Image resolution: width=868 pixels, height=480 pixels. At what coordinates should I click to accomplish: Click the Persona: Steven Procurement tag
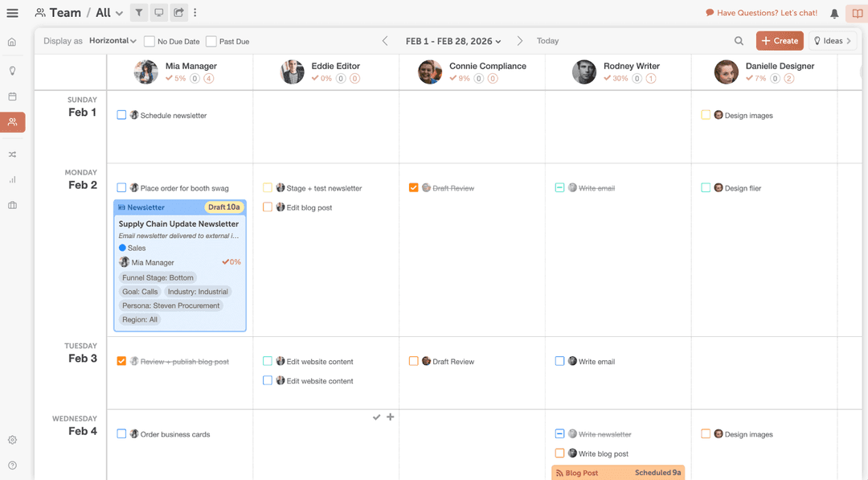coord(171,306)
